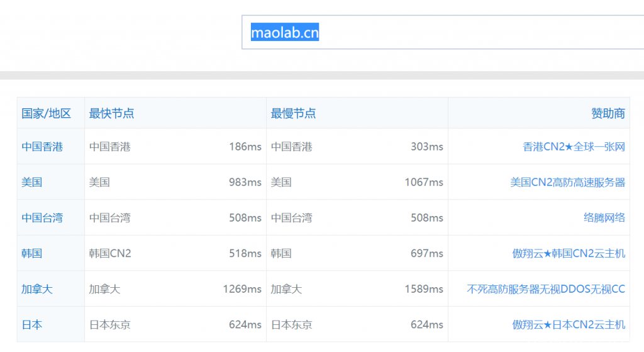The width and height of the screenshot is (644, 352).
Task: Visit the 不死高防服务器无视DDOS无视CC sponsor link
Action: (x=545, y=289)
